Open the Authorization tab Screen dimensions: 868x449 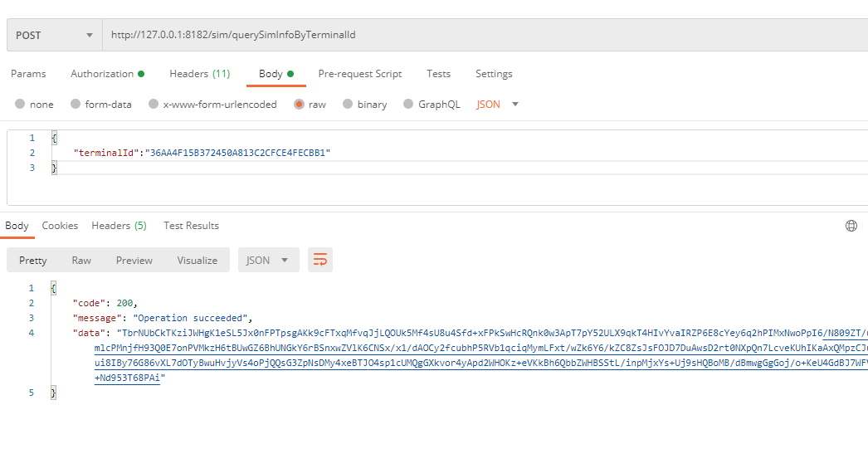[106, 74]
